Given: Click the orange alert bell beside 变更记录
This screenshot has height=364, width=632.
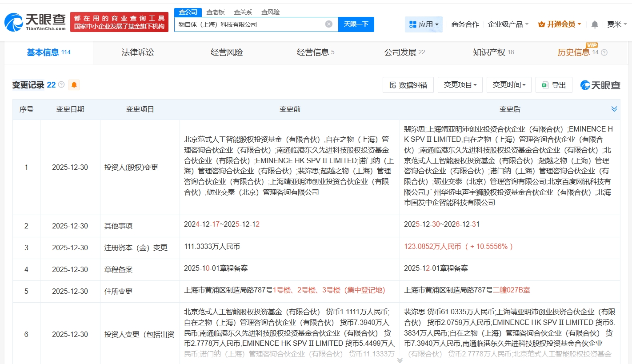Looking at the screenshot, I should (x=74, y=85).
